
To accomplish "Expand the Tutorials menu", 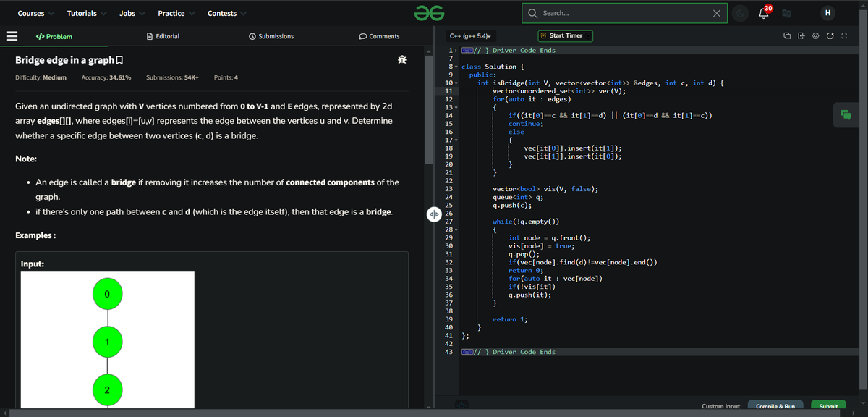I will coord(86,13).
